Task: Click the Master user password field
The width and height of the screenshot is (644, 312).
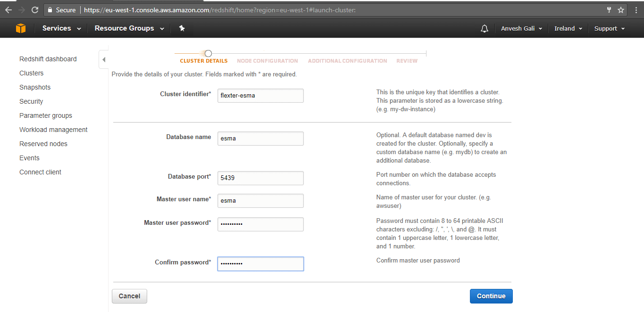Action: (x=260, y=224)
